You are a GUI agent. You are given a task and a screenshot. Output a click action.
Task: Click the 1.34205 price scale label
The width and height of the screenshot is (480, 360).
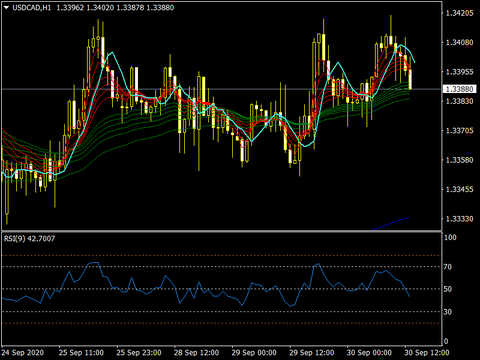tap(459, 13)
